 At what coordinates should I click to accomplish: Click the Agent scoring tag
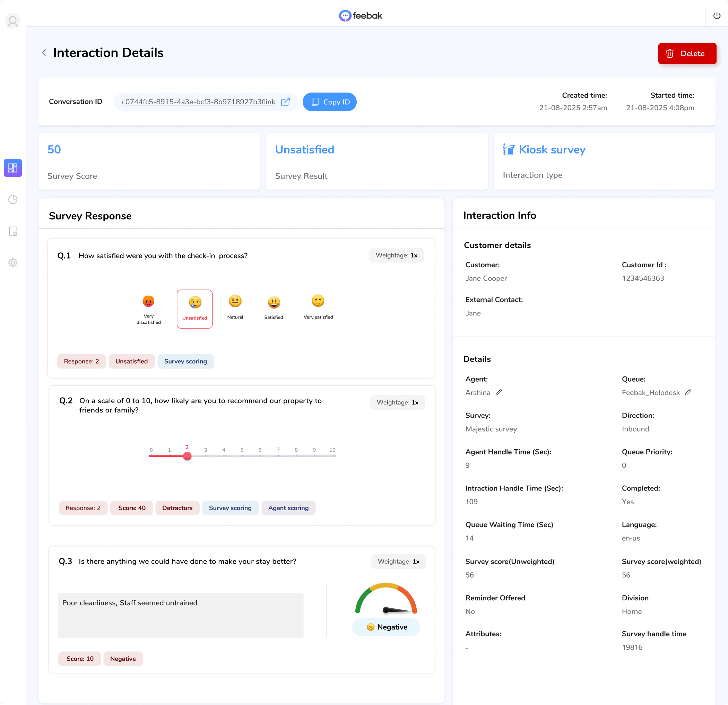click(x=288, y=508)
